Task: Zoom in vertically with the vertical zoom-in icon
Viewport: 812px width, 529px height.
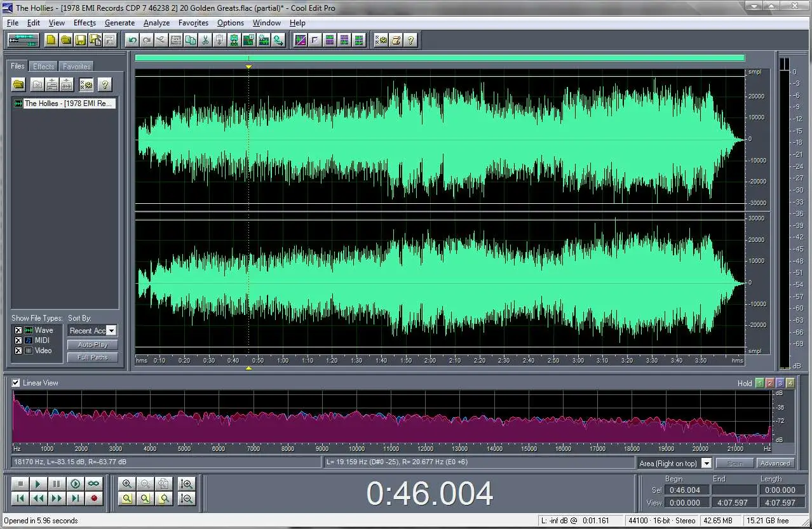Action: pyautogui.click(x=186, y=484)
